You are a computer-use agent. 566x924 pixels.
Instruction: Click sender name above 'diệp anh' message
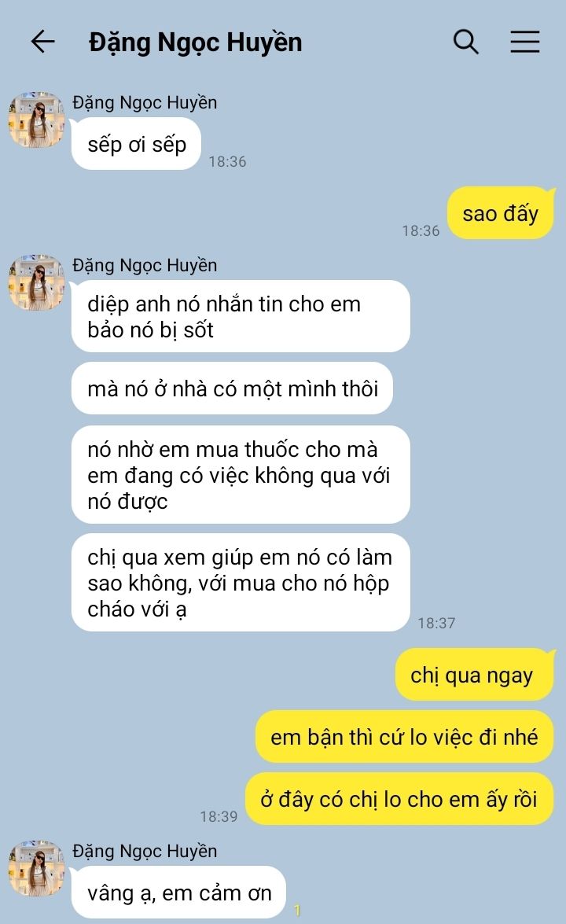click(x=145, y=265)
